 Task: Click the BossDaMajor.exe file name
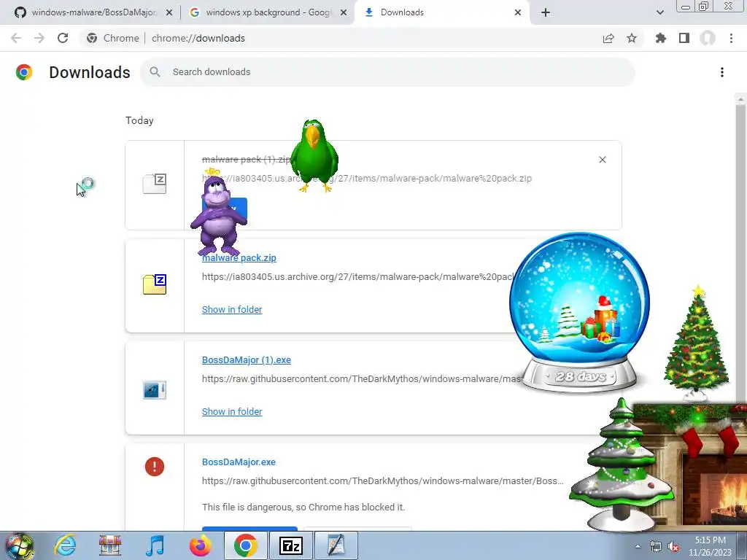click(x=239, y=462)
